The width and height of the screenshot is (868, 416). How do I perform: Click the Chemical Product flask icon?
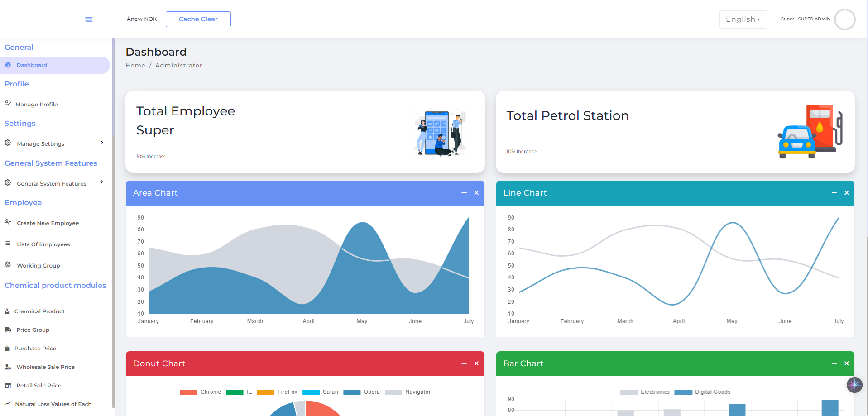point(7,311)
